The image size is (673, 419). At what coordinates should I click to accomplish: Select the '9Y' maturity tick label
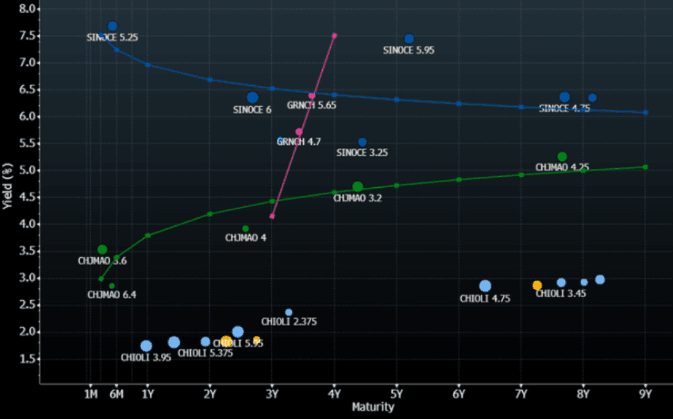pyautogui.click(x=646, y=394)
